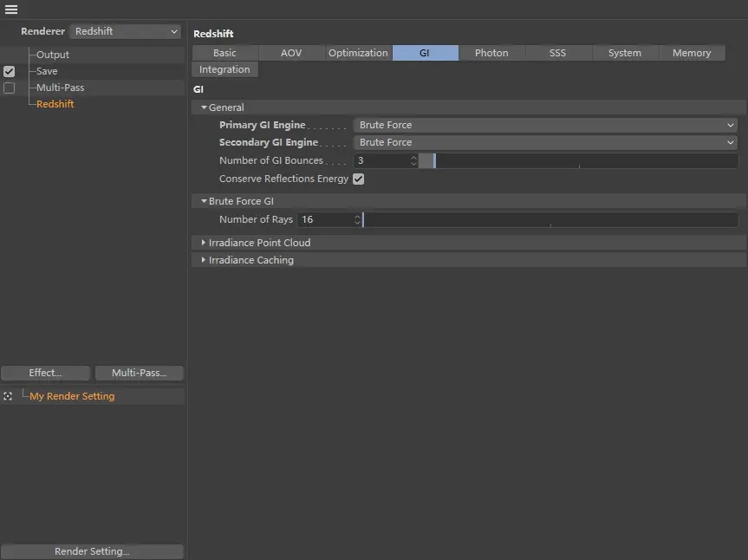
Task: Uncheck the Save checkbox
Action: coord(9,71)
